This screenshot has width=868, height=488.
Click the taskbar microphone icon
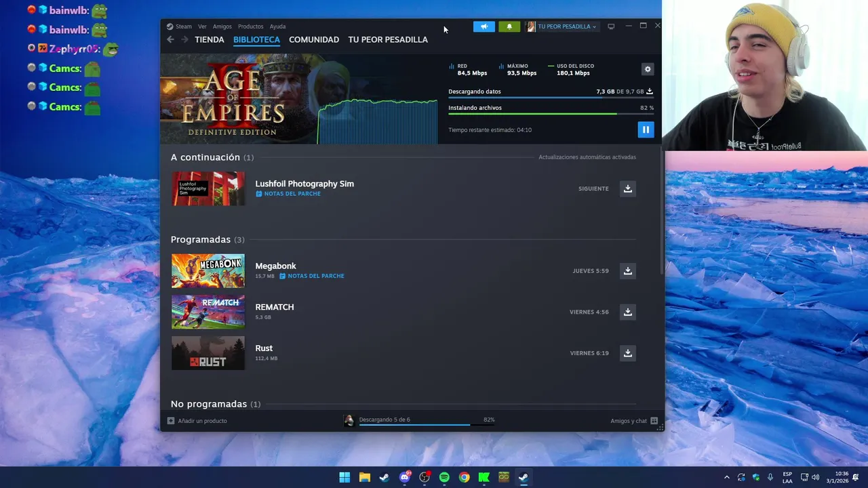tap(771, 477)
